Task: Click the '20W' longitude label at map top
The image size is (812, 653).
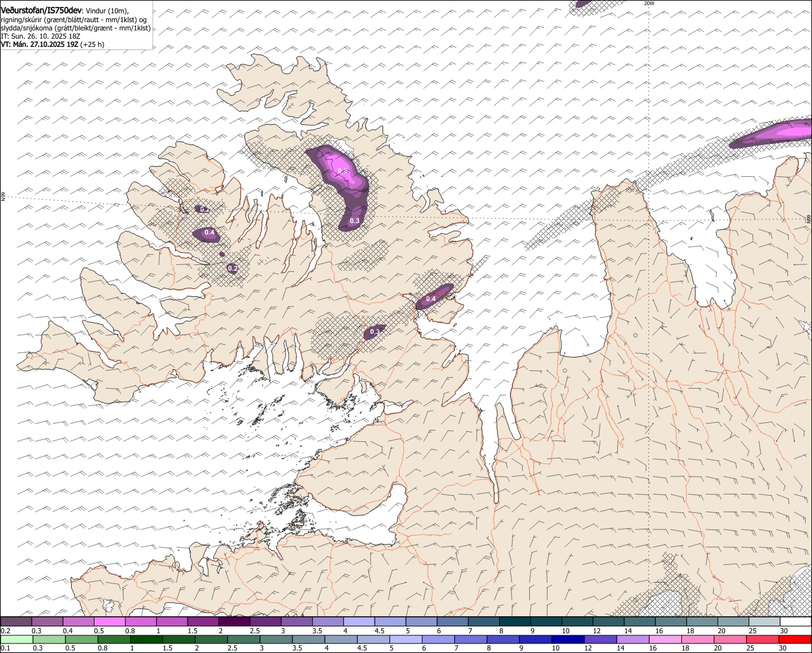Action: click(x=649, y=3)
